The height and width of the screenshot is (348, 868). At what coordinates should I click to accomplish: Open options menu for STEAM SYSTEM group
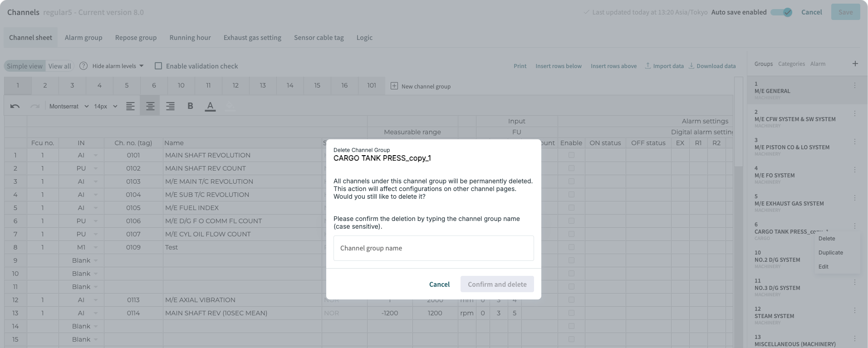[x=855, y=310]
